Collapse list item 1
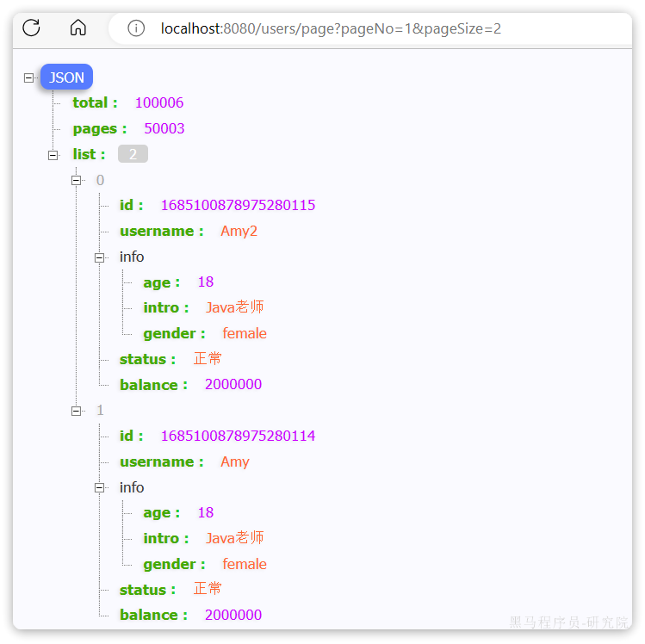This screenshot has height=644, width=645. pos(77,411)
